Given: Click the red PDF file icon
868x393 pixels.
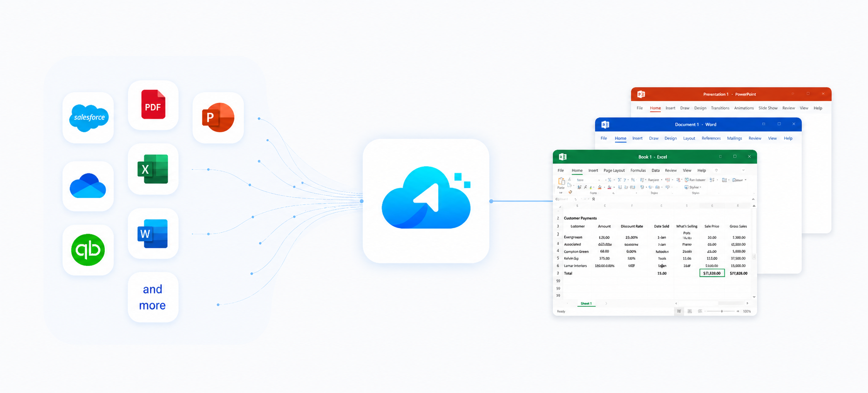Looking at the screenshot, I should 153,104.
